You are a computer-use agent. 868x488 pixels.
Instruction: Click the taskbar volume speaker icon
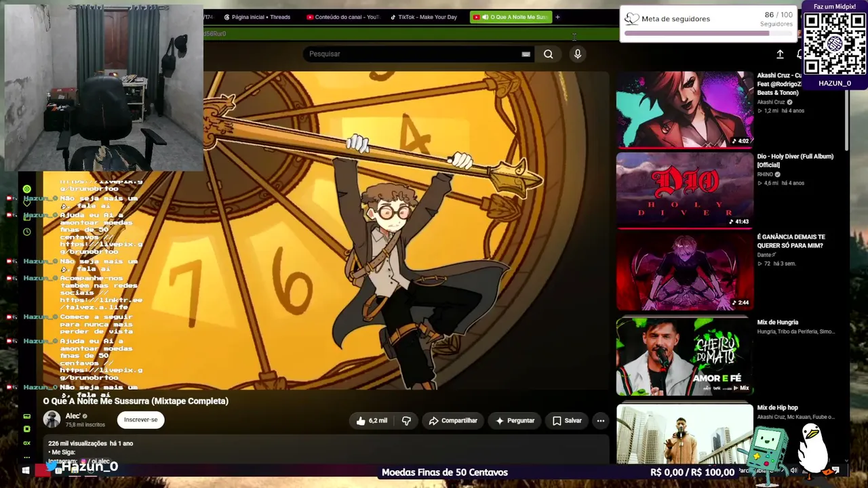793,470
